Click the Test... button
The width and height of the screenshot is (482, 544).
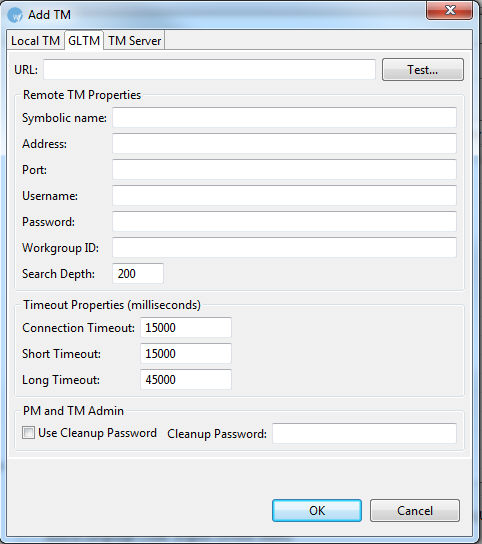(x=423, y=70)
